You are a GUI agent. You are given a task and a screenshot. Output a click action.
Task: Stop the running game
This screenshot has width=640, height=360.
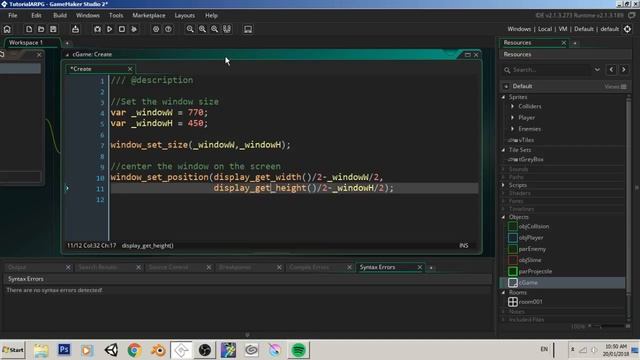pos(122,29)
